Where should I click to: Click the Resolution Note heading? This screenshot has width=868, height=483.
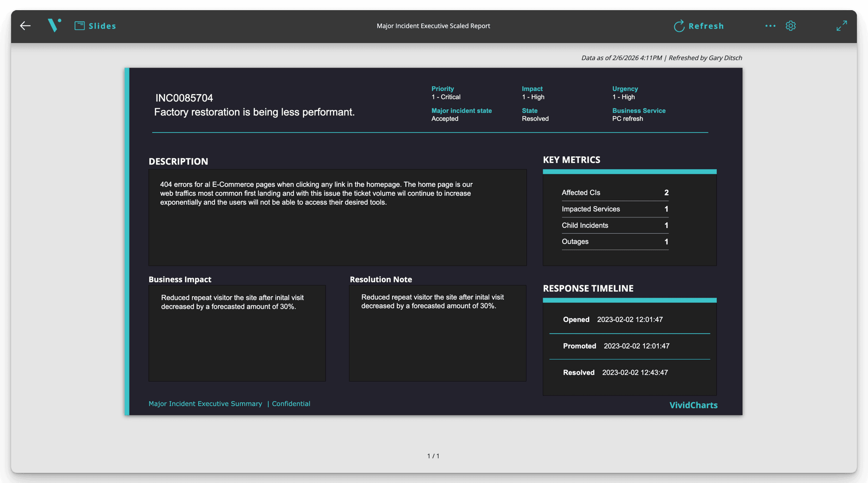click(x=381, y=280)
